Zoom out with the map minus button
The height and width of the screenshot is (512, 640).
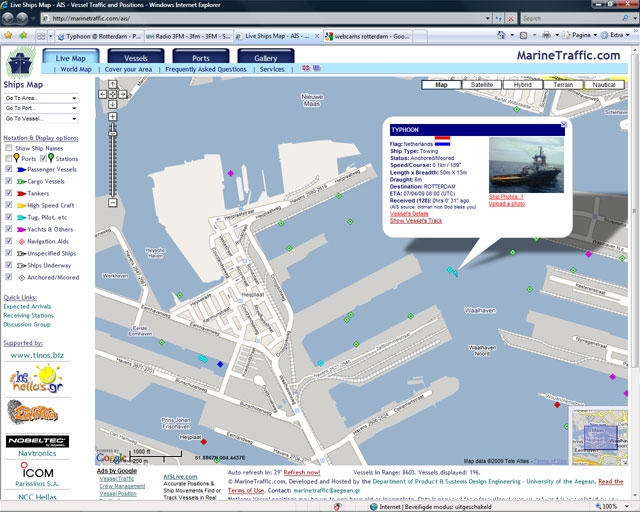tap(113, 202)
